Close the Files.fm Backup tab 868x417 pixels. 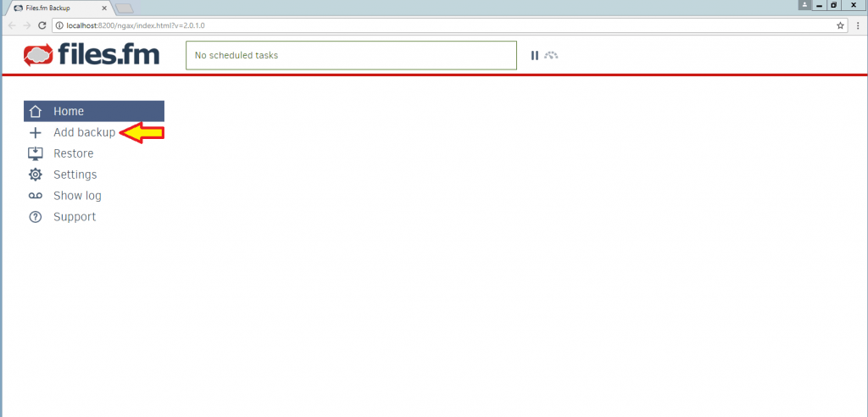click(104, 8)
